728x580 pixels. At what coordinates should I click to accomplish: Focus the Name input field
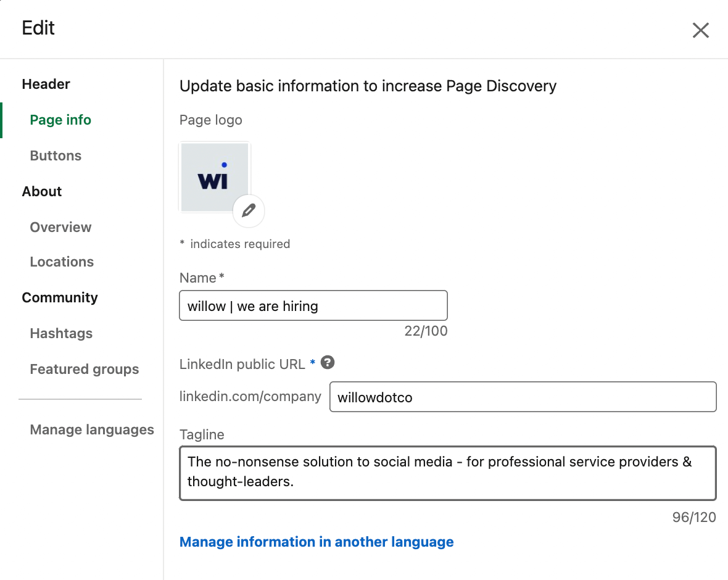313,305
